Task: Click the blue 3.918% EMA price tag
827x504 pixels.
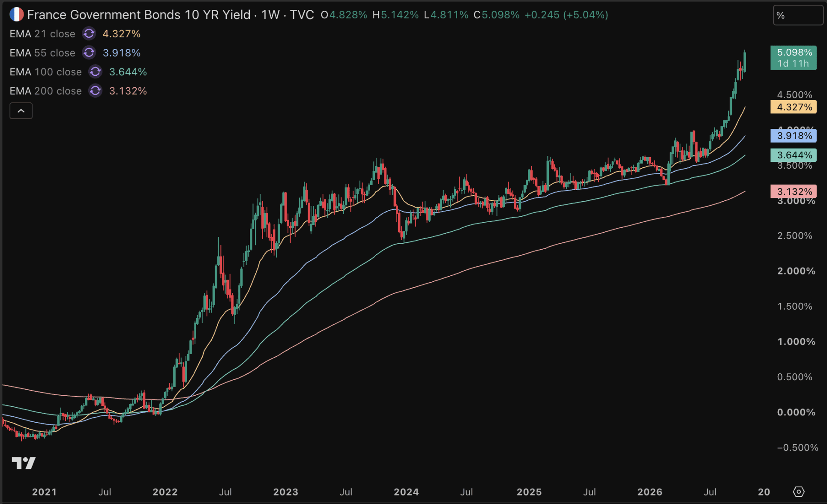Action: pyautogui.click(x=794, y=136)
